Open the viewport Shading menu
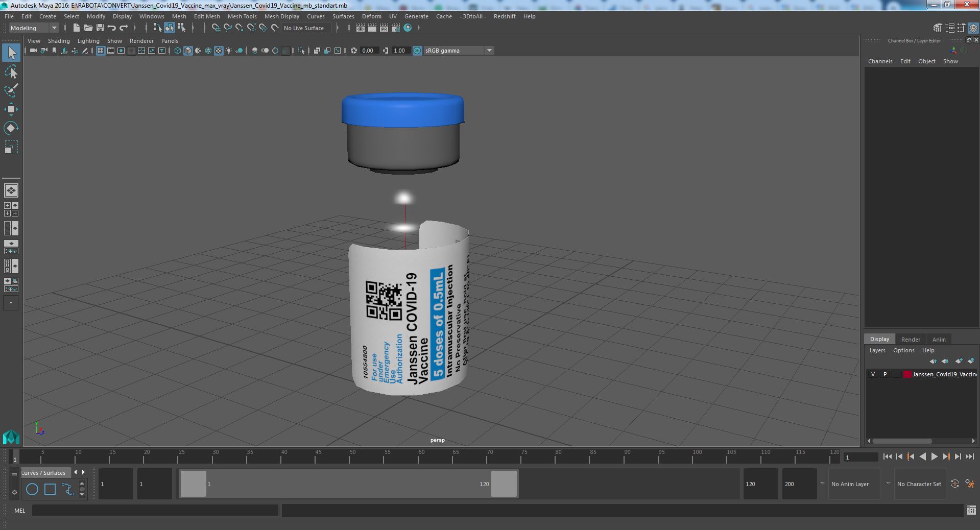Viewport: 980px width, 530px height. 59,41
